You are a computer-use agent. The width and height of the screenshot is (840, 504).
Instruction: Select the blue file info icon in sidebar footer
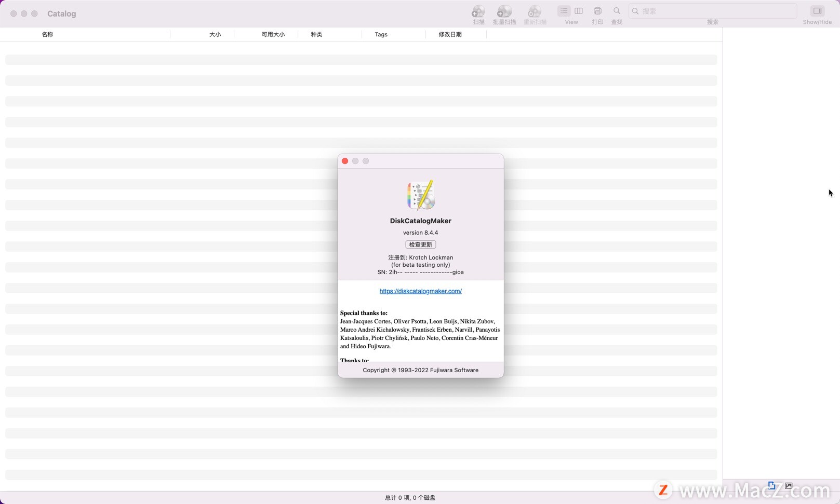(771, 486)
